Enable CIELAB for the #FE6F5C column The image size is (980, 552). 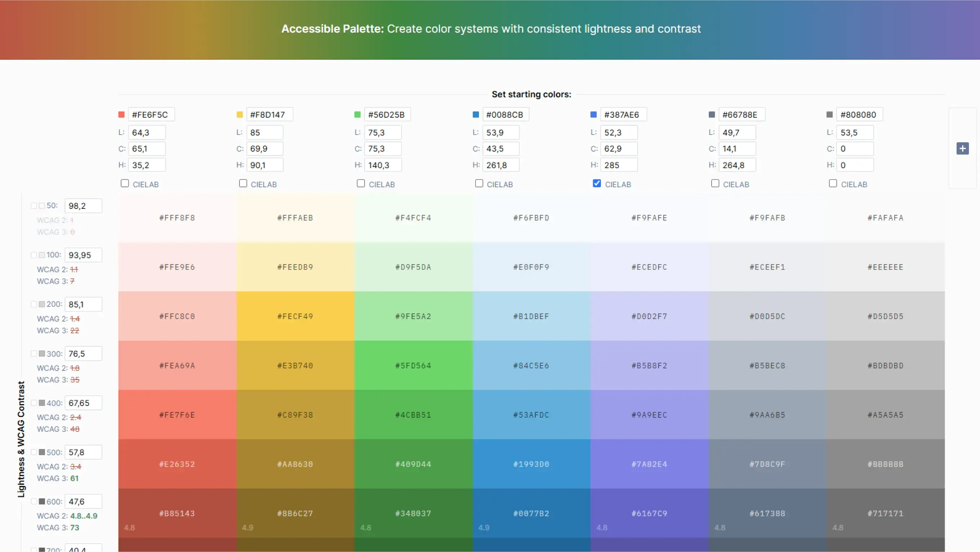pos(125,184)
